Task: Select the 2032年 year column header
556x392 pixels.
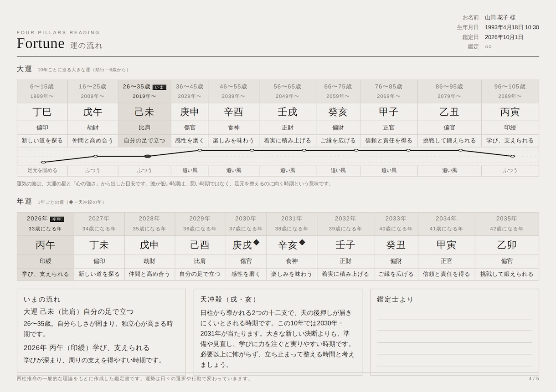Action: (345, 224)
